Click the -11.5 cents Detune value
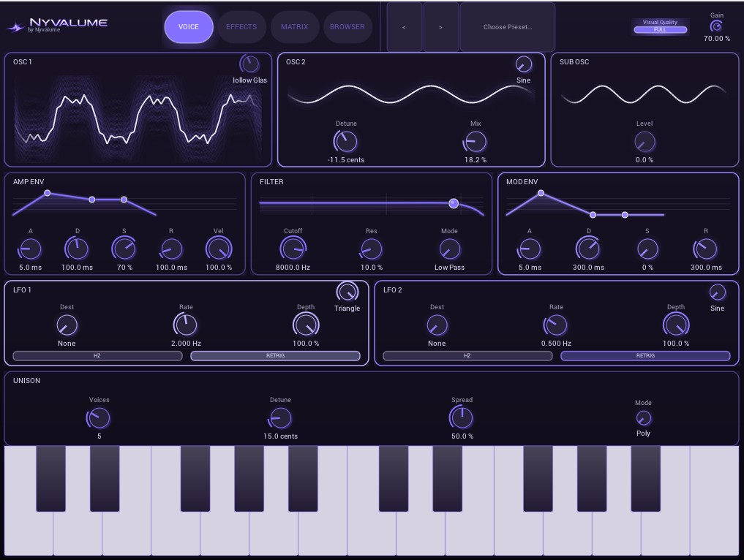 (346, 160)
